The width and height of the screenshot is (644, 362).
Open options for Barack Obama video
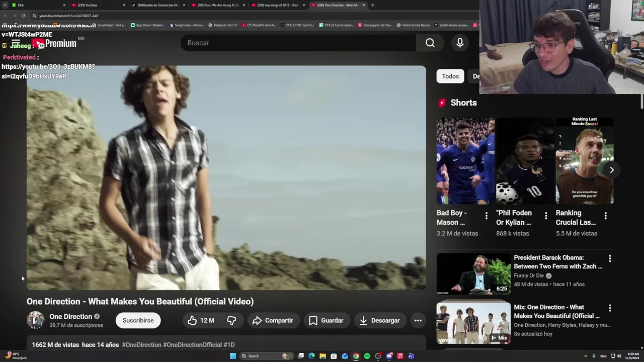pos(610,258)
